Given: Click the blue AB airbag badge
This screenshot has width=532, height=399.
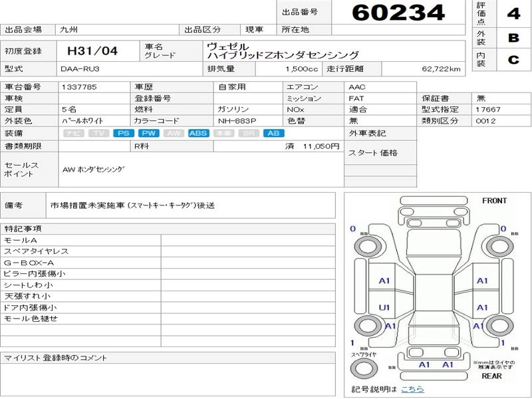Looking at the screenshot, I should [x=273, y=134].
